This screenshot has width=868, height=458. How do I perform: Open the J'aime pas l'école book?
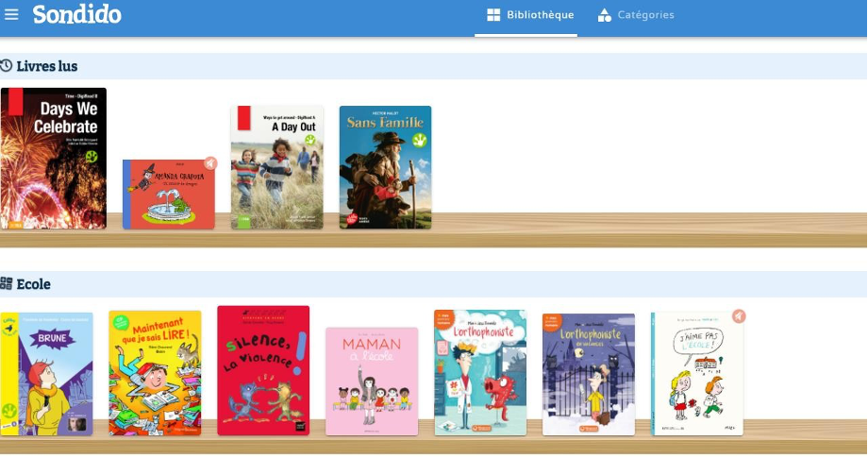[x=697, y=374]
